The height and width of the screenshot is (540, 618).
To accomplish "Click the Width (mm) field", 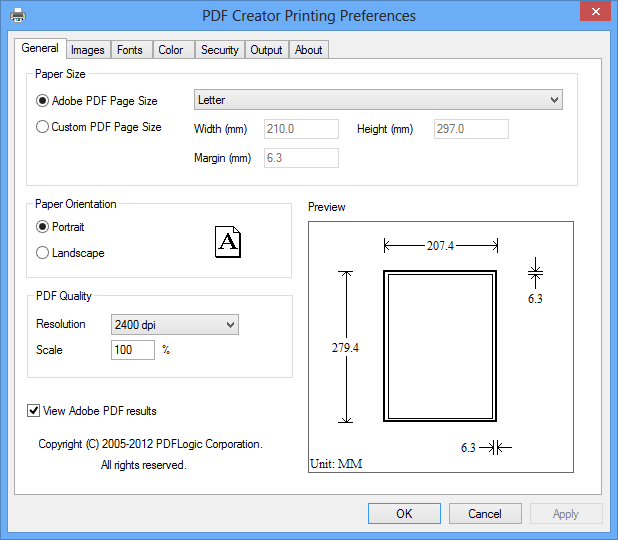I will tap(301, 129).
